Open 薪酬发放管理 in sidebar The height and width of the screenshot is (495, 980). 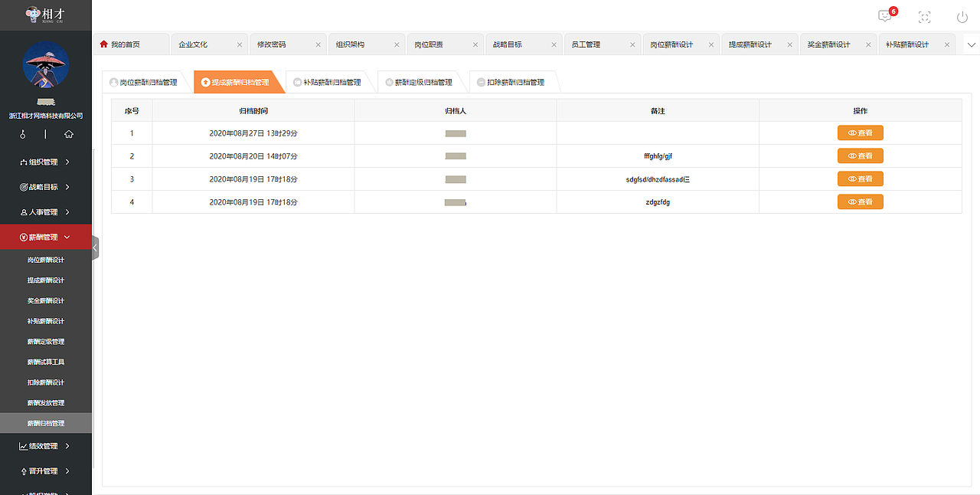[x=46, y=403]
